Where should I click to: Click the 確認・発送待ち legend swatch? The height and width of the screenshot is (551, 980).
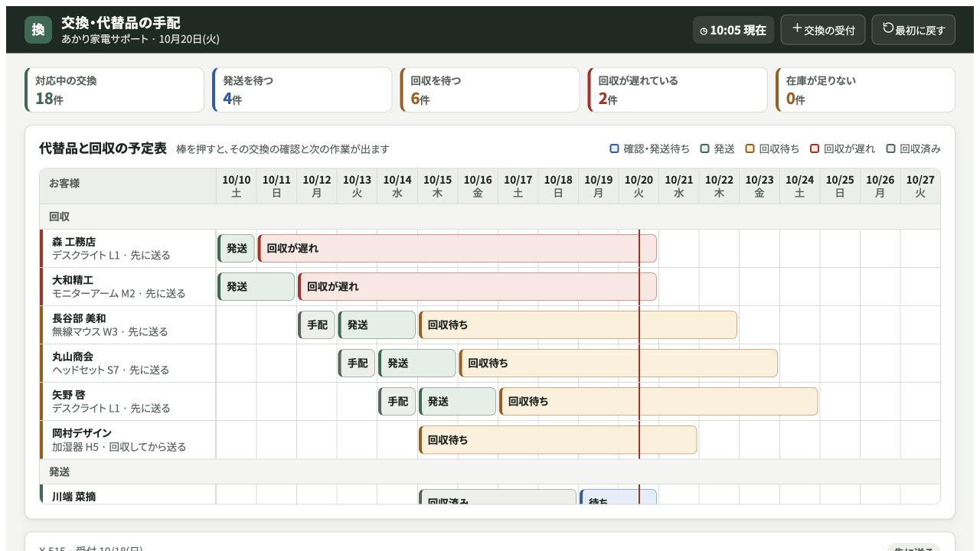coord(614,149)
